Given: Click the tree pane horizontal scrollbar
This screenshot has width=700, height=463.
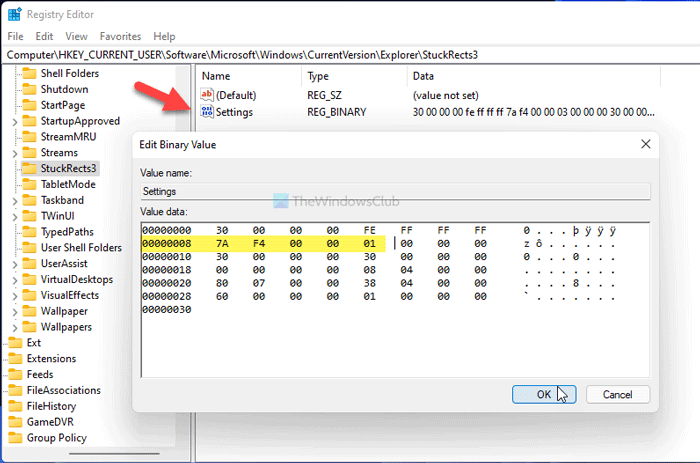Looking at the screenshot, I should (114, 454).
